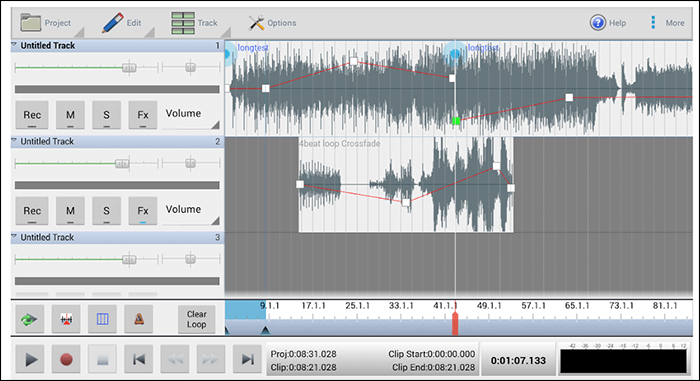Start playback with the Play button
700x381 pixels.
(x=30, y=359)
